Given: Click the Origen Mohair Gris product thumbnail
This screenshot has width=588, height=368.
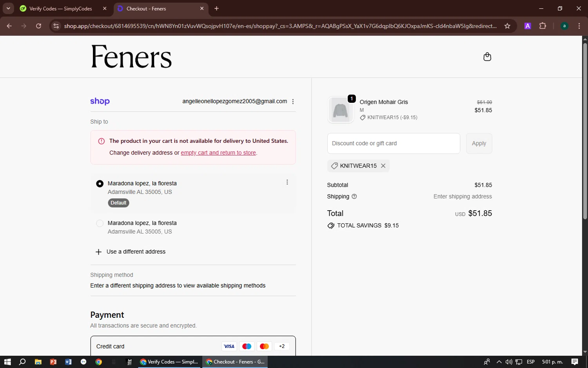Looking at the screenshot, I should click(x=340, y=110).
